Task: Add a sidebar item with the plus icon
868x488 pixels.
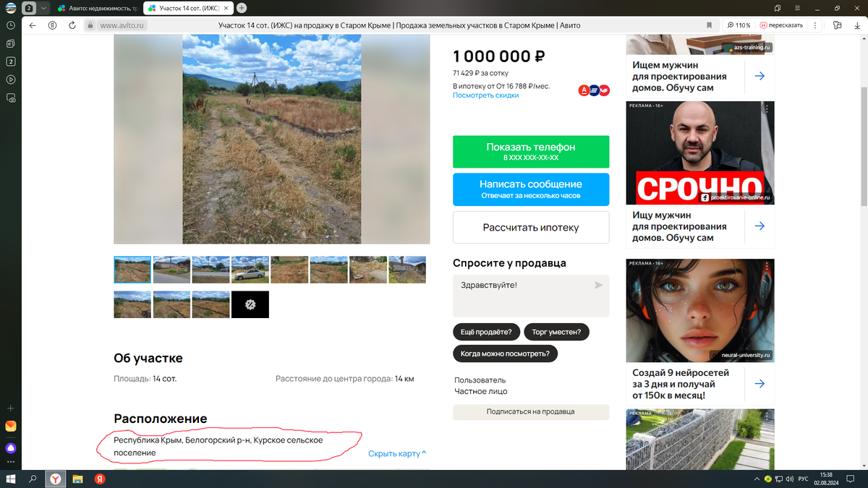Action: click(x=11, y=408)
